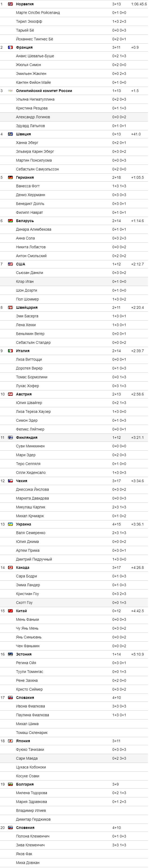Select Клэр Иган row
This screenshot has width=149, height=868.
click(74, 281)
